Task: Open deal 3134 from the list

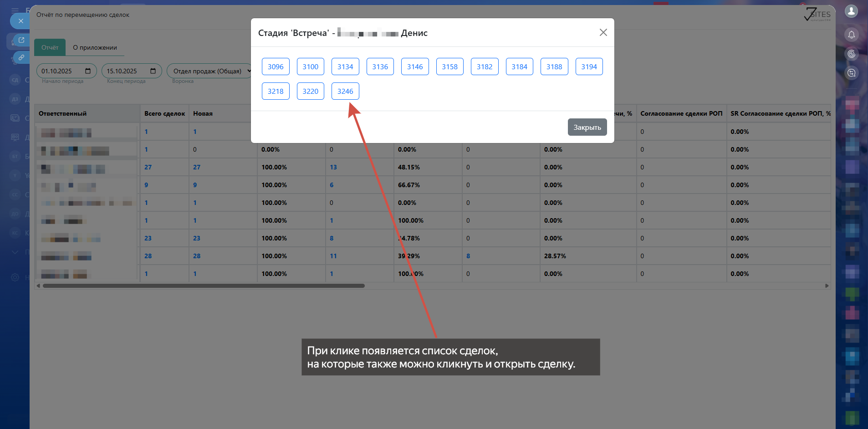Action: (x=345, y=66)
